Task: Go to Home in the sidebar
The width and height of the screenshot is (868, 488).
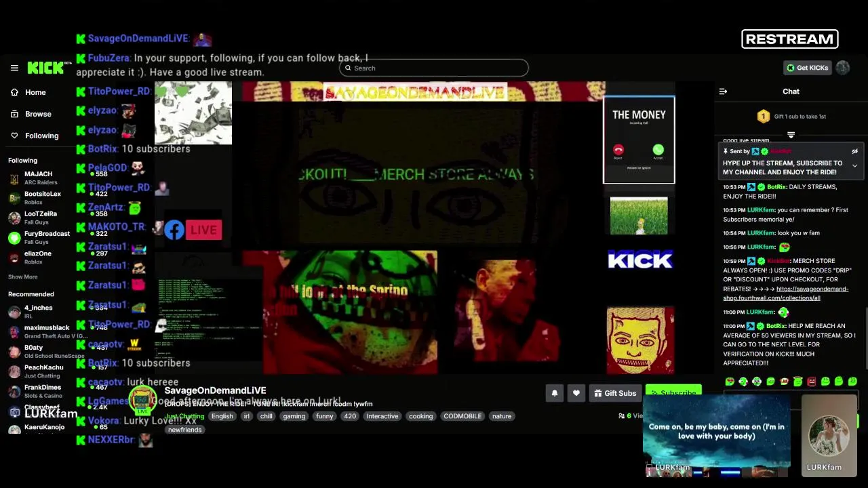Action: [35, 92]
